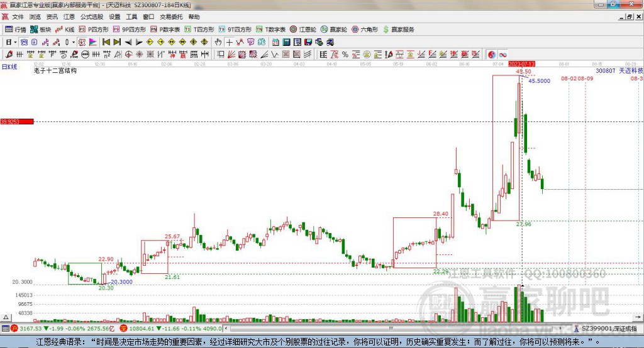644x348 pixels.
Task: Open the 板块 sector view
Action: [x=41, y=29]
